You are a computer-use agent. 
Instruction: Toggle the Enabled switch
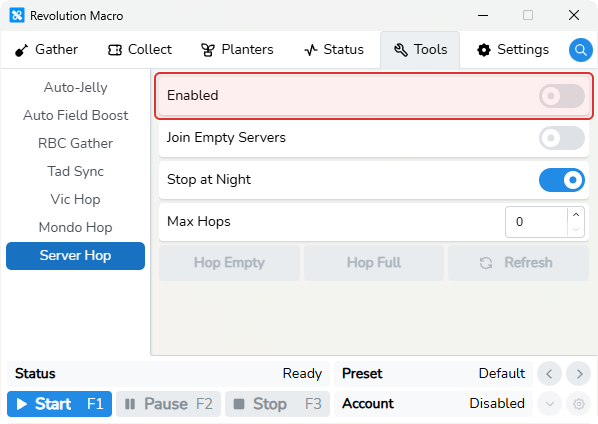pos(562,96)
